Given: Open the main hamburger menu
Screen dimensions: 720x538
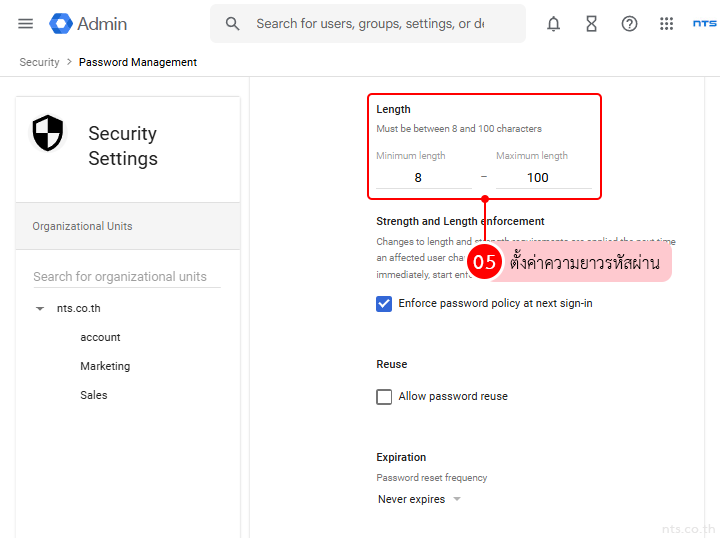Looking at the screenshot, I should (x=26, y=24).
